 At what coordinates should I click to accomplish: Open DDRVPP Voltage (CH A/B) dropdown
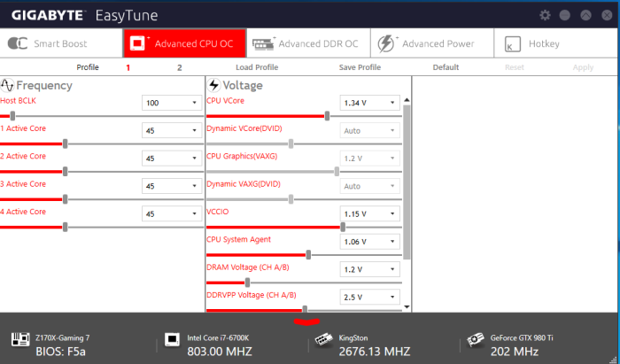tap(369, 297)
